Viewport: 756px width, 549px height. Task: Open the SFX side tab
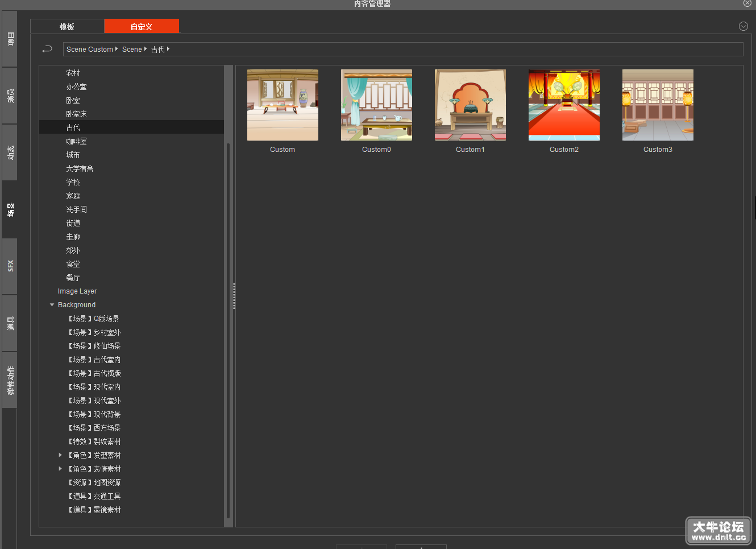tap(10, 266)
